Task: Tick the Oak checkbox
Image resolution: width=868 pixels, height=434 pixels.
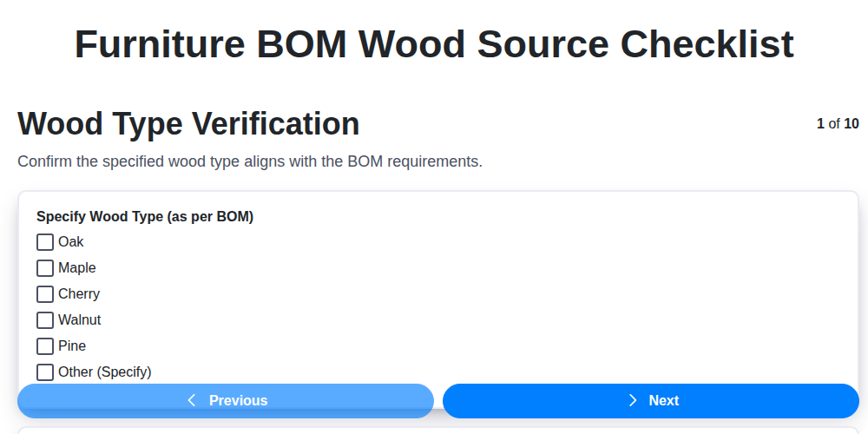Action: [45, 242]
